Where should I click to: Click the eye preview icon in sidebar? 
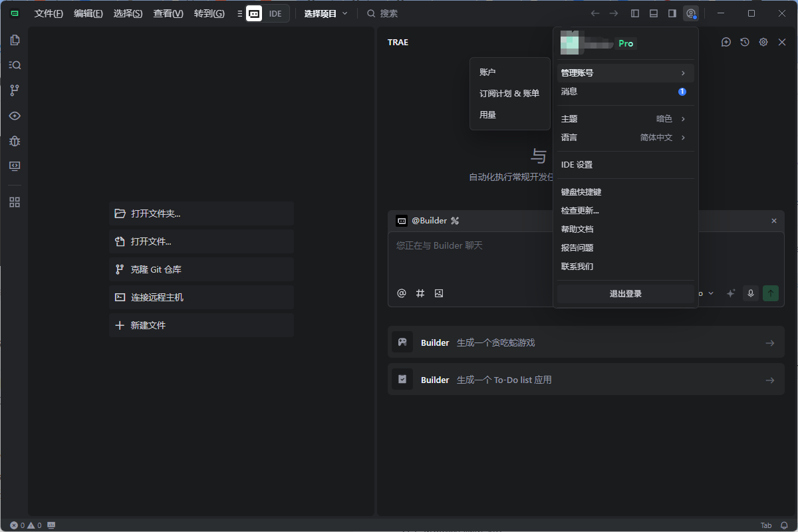coord(15,116)
